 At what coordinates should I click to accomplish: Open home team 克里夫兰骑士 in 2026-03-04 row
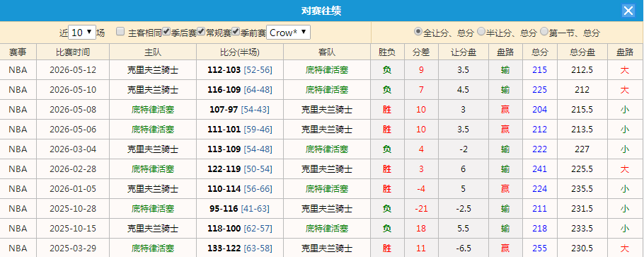153,149
